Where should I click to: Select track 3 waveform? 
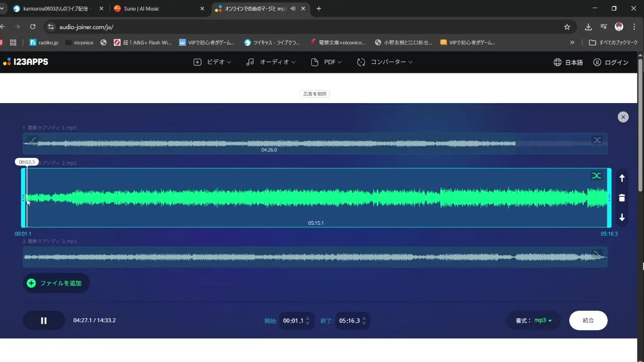315,257
